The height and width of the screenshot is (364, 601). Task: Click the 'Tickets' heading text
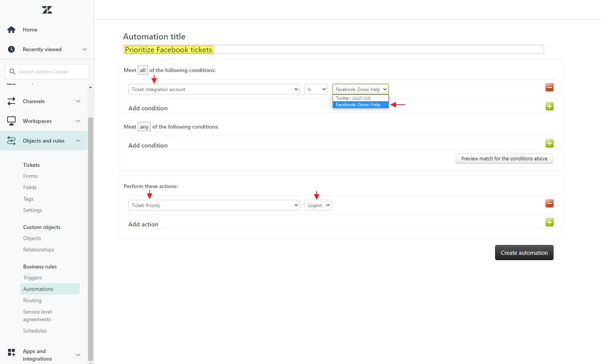32,165
